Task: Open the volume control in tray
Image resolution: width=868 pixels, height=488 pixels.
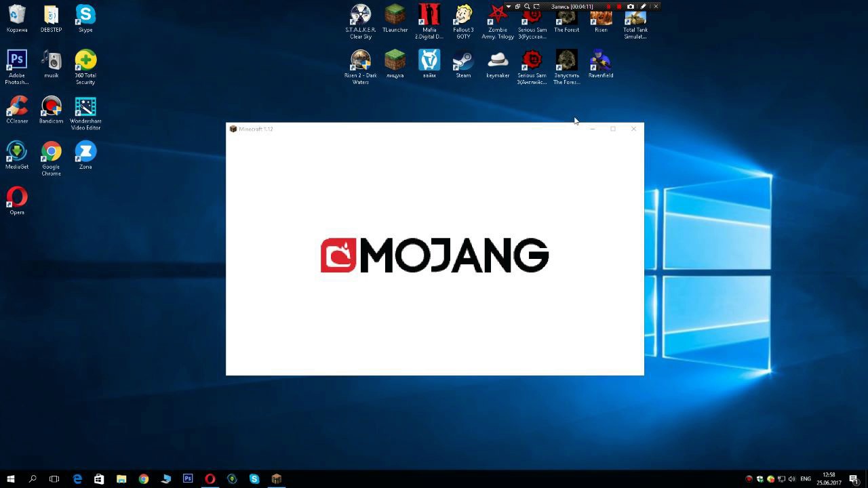Action: (792, 479)
